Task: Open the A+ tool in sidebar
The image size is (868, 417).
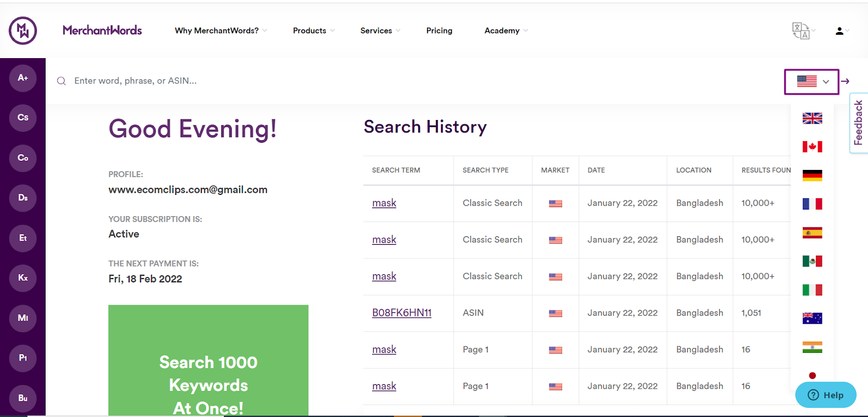Action: (x=23, y=78)
